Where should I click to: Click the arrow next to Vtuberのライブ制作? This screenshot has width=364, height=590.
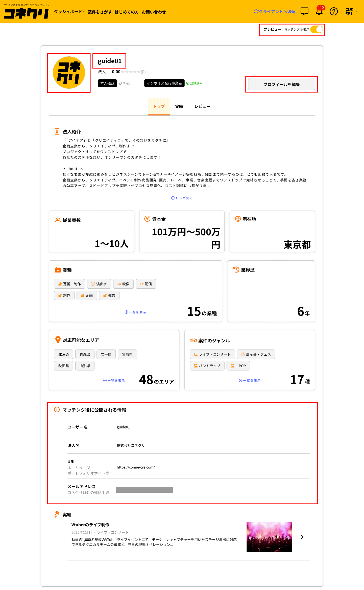302,537
